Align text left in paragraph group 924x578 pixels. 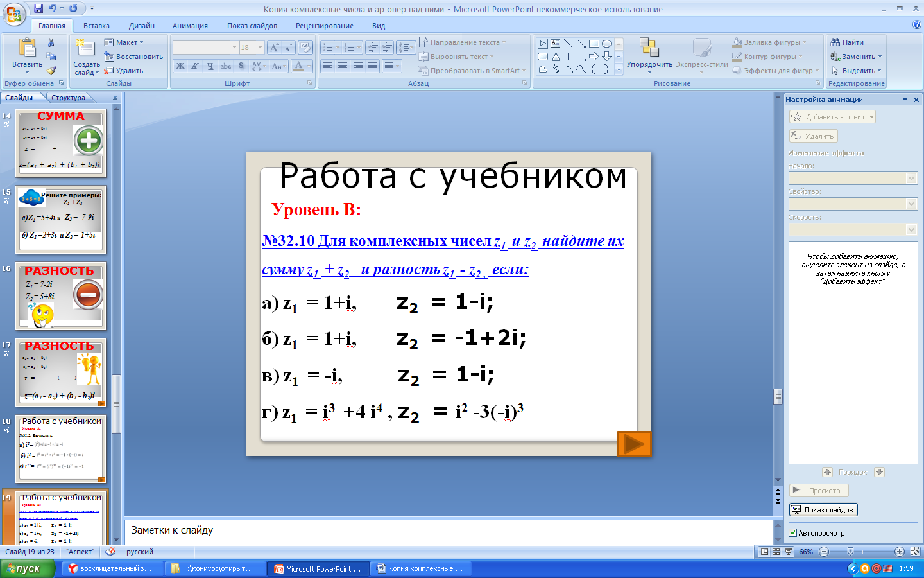pos(328,66)
